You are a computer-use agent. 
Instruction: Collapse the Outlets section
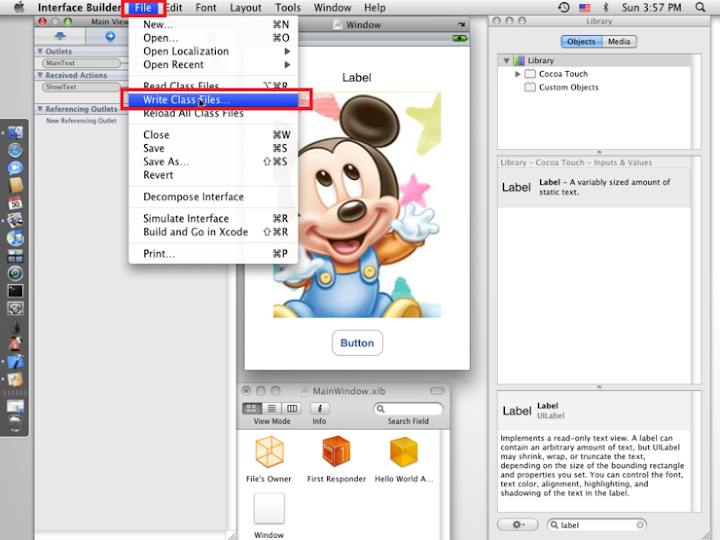(x=40, y=51)
